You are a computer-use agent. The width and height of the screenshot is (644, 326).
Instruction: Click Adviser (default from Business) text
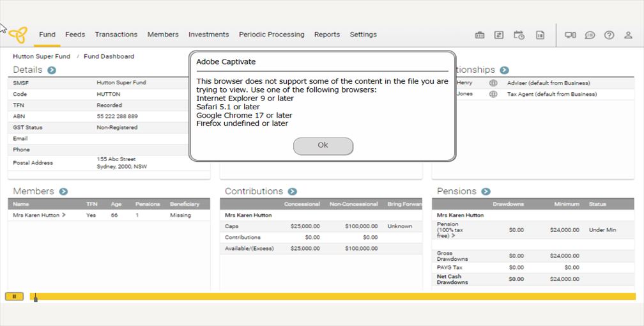click(548, 83)
